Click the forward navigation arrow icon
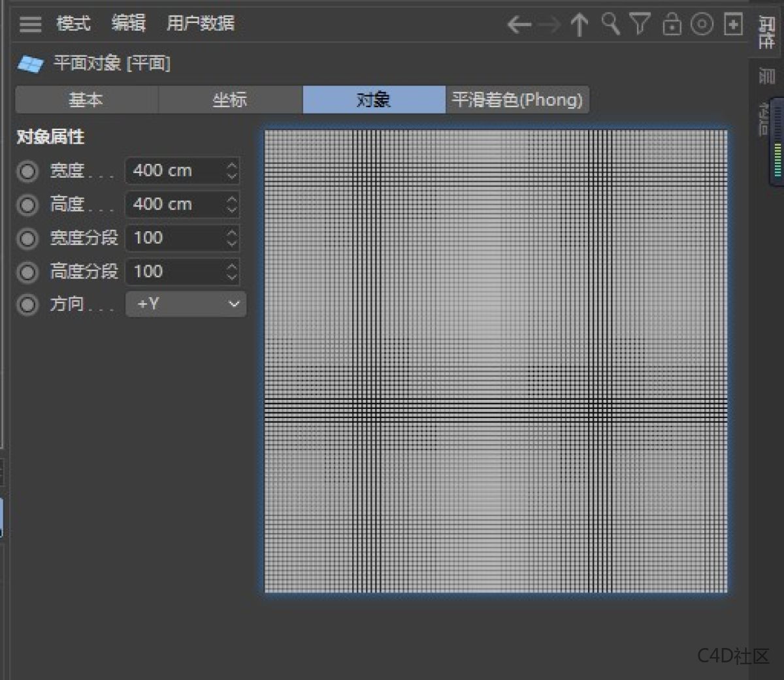The height and width of the screenshot is (680, 784). click(x=548, y=24)
